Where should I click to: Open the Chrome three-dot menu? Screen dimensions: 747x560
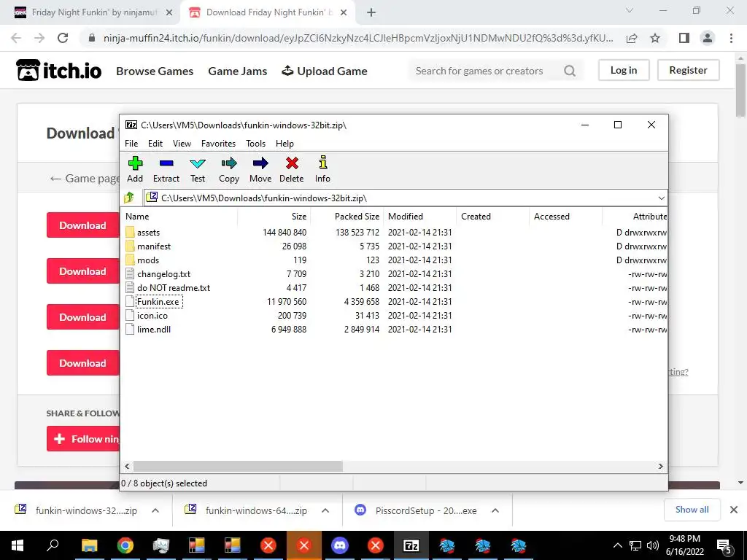point(731,38)
